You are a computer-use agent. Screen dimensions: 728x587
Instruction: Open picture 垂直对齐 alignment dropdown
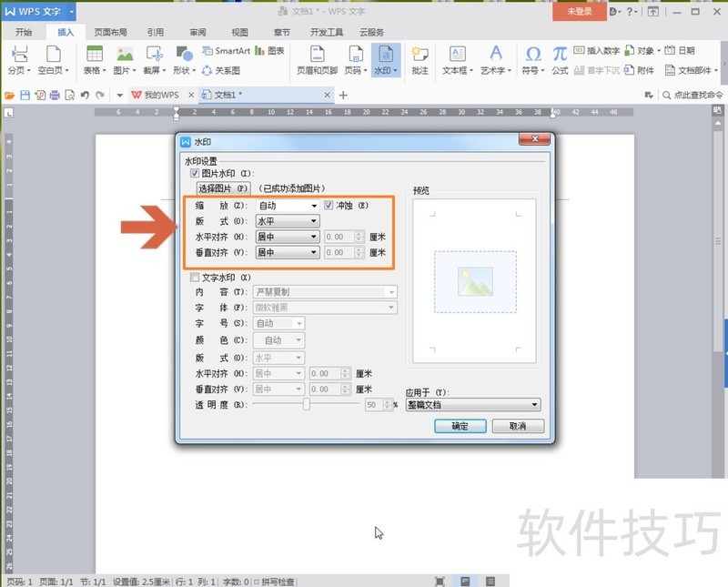point(288,253)
